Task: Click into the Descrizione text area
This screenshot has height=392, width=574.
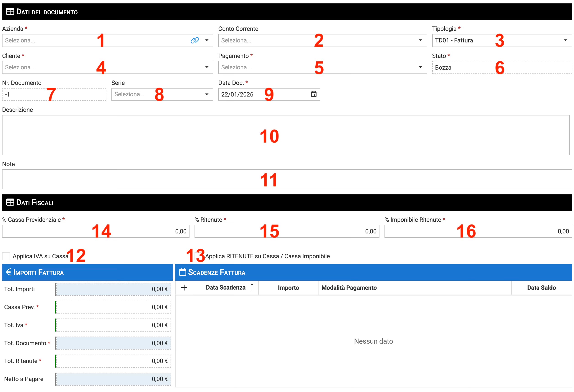Action: (148, 135)
